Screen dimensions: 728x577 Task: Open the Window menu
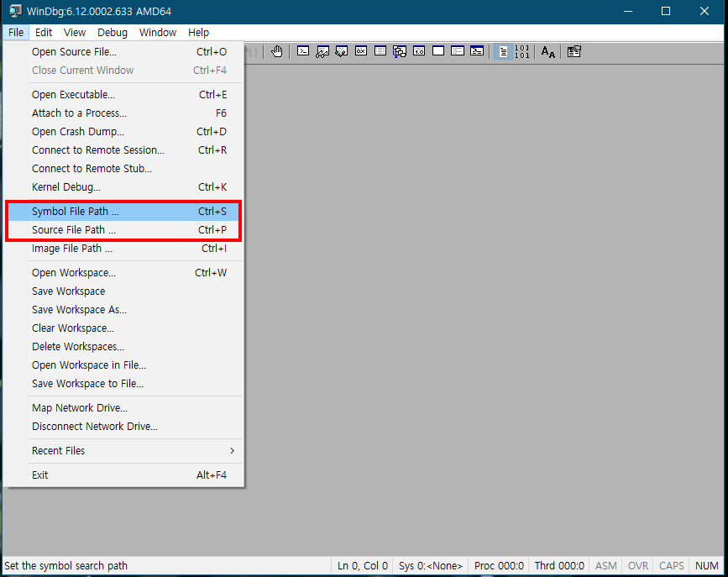[x=158, y=33]
